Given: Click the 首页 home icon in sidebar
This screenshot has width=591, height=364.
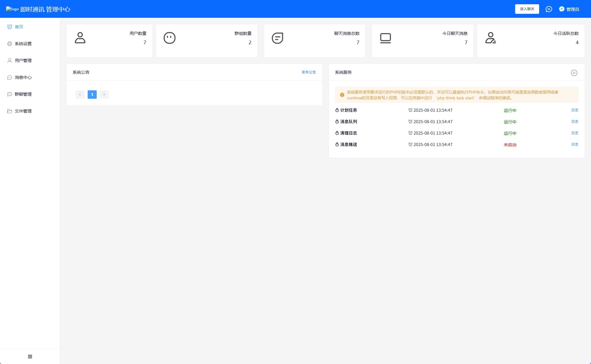Looking at the screenshot, I should pos(10,27).
